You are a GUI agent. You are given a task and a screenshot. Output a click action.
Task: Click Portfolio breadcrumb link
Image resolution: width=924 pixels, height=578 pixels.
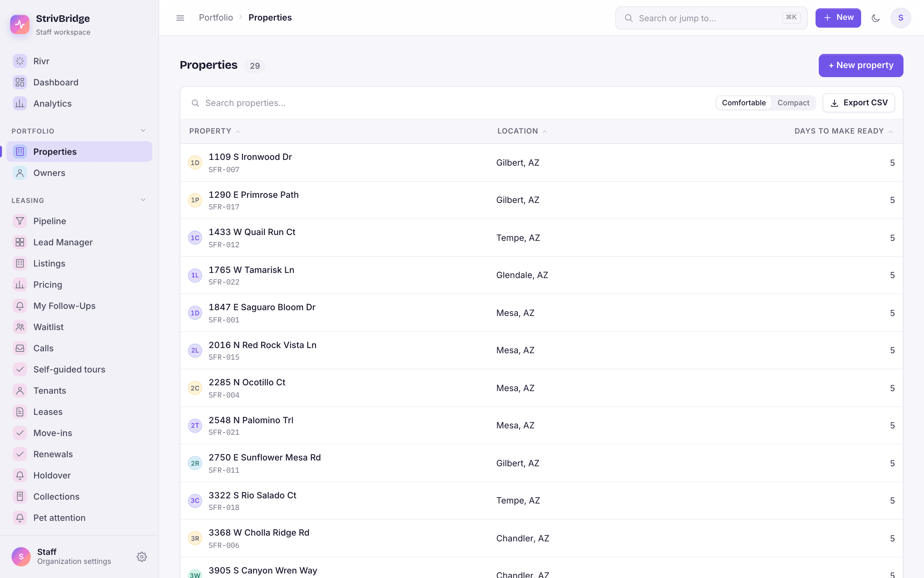216,18
